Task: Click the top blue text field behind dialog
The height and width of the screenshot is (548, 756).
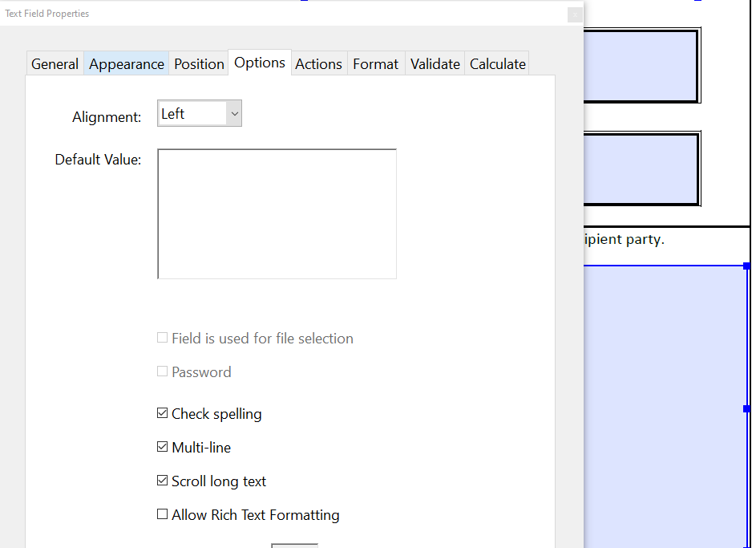Action: 641,67
